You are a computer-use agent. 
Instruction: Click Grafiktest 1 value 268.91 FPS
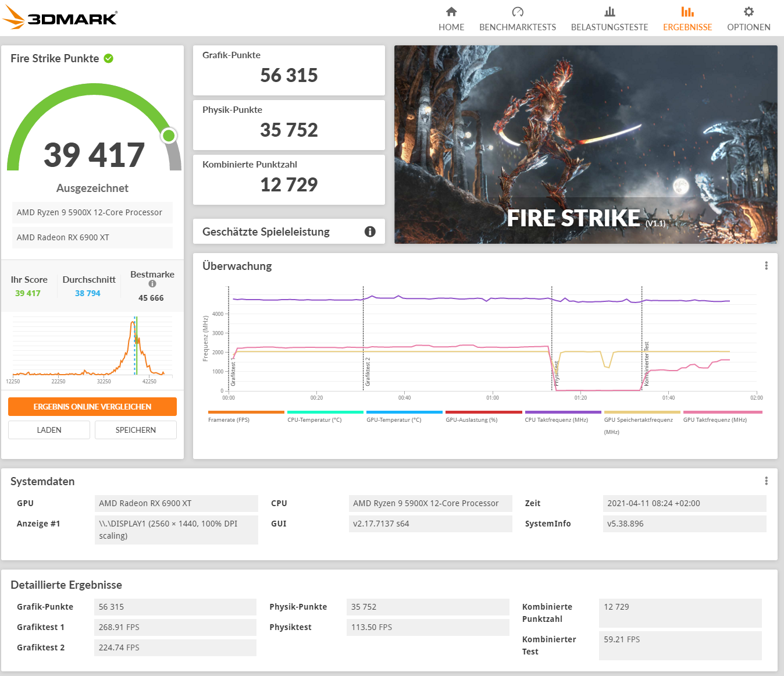coord(175,627)
